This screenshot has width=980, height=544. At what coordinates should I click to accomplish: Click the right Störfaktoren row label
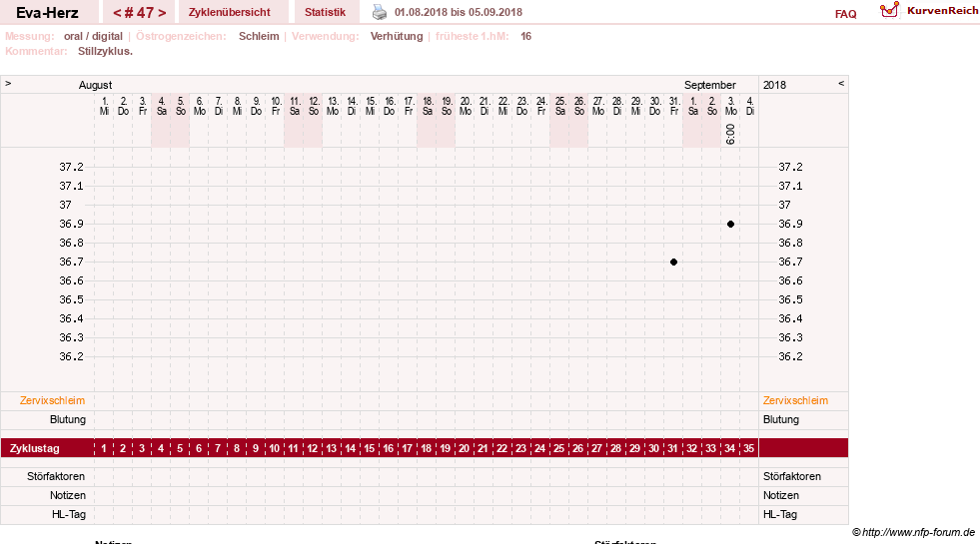[x=792, y=476]
